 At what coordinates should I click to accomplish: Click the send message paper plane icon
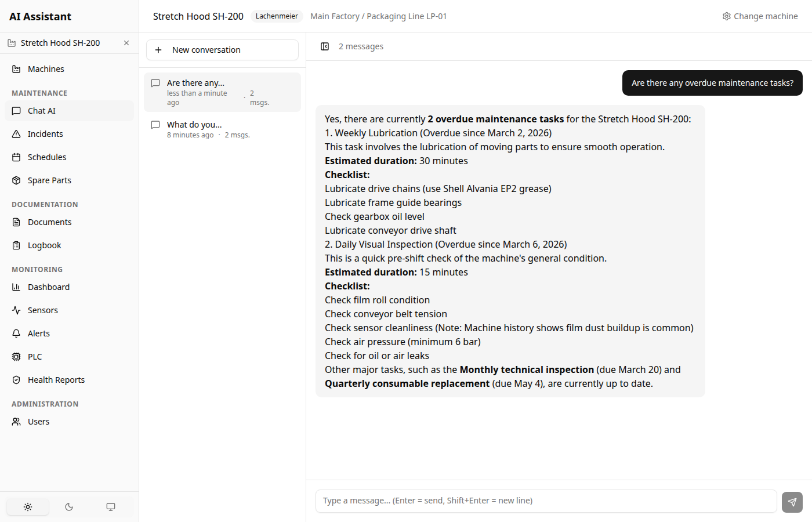pos(792,502)
